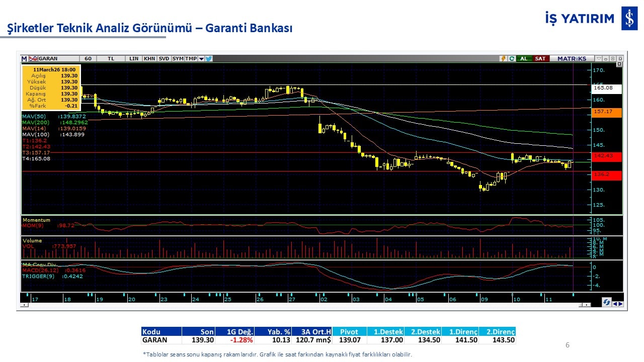Toggle the KHN option in toolbar
This screenshot has height=362, width=644.
pos(149,59)
